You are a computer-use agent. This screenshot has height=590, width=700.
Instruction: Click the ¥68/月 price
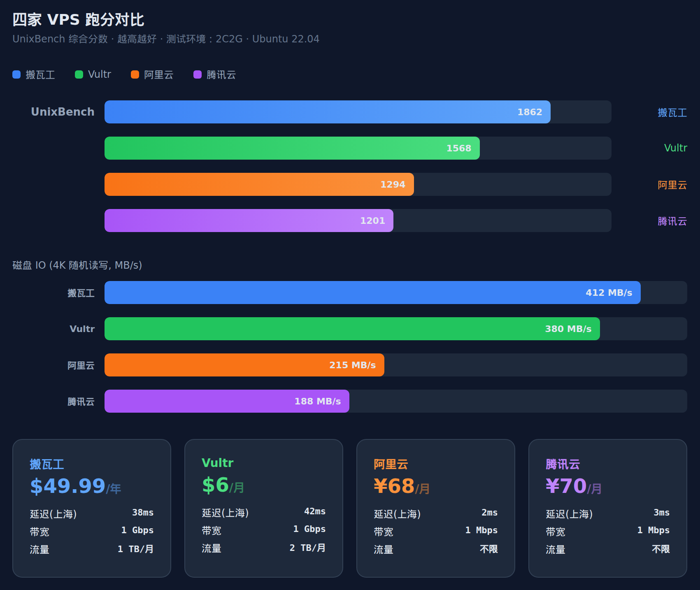coord(402,486)
